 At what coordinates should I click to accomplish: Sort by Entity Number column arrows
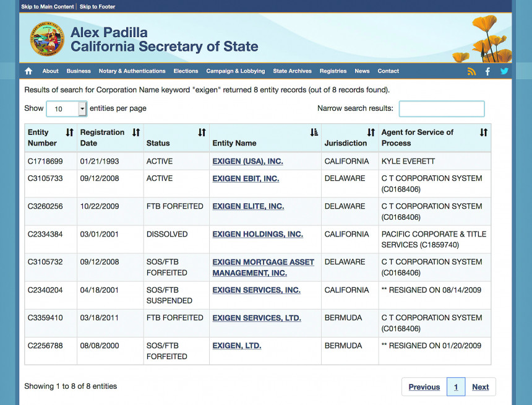tap(69, 133)
